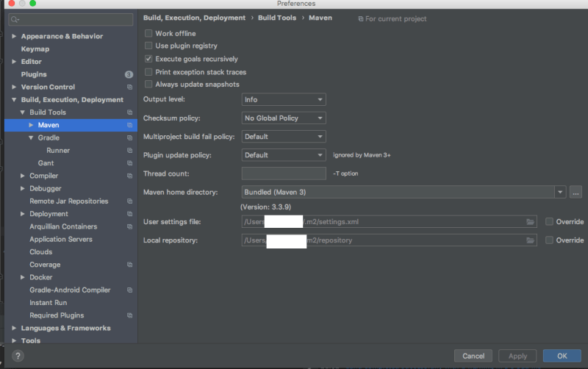588x369 pixels.
Task: Expand Languages & Frameworks node
Action: [14, 328]
